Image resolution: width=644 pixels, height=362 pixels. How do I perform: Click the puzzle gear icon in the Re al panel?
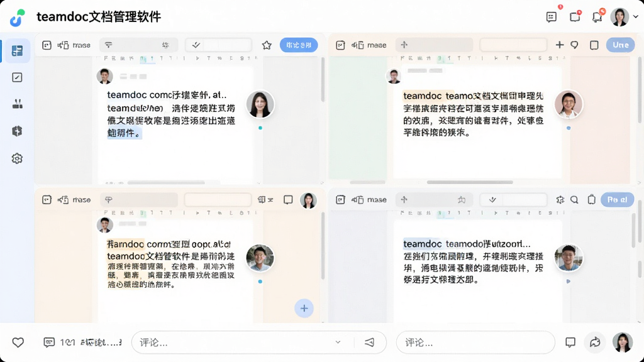point(560,199)
